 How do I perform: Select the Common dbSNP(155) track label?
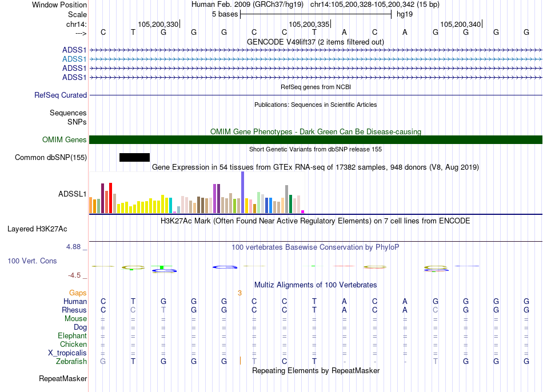(51, 158)
